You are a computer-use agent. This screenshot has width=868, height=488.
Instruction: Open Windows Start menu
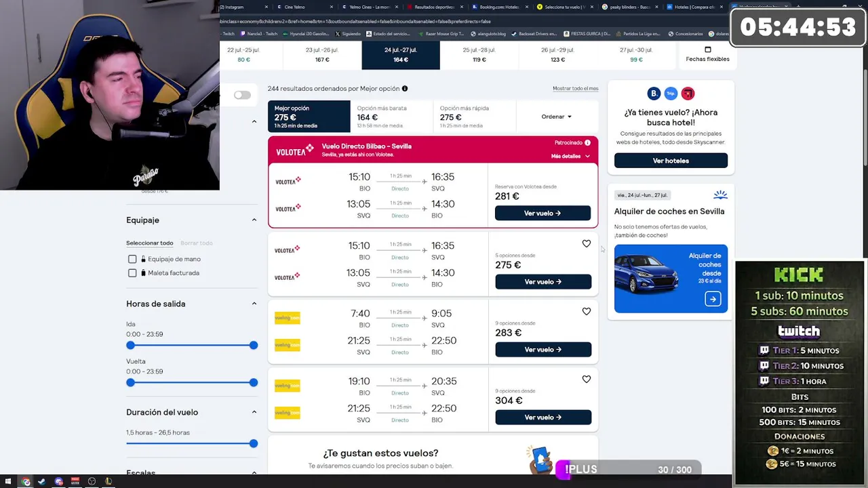[9, 481]
